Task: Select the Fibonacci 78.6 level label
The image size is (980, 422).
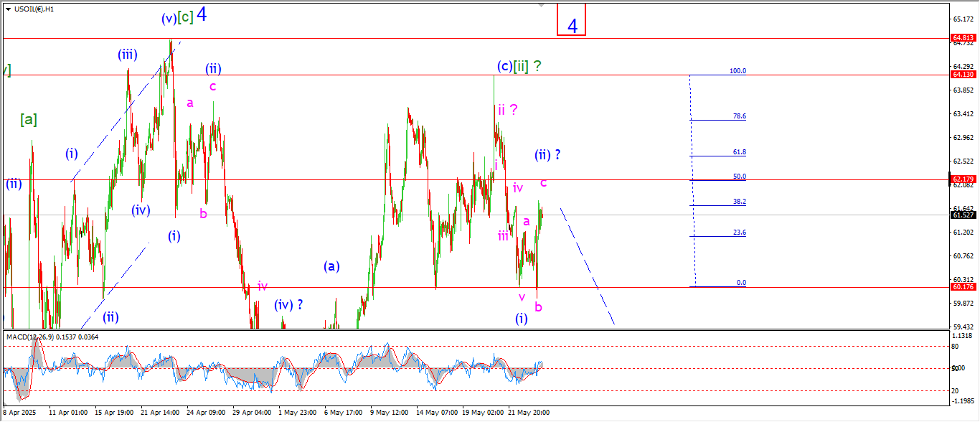Action: (x=739, y=116)
